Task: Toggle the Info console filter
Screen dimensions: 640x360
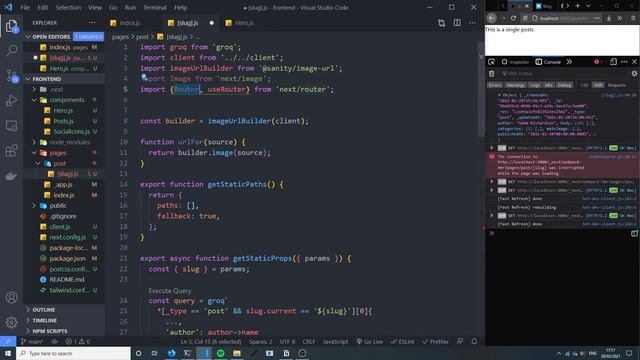Action: [549, 85]
